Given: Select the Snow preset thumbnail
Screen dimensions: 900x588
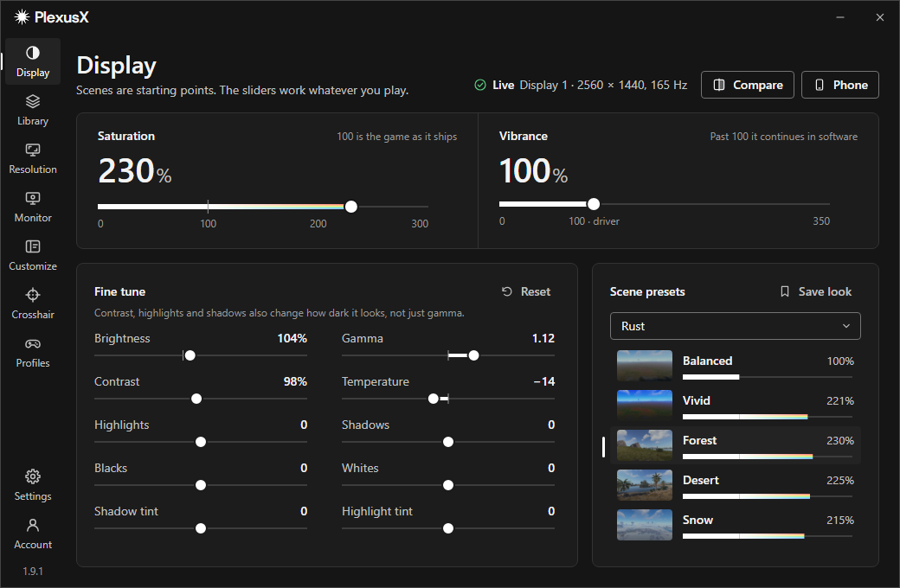Looking at the screenshot, I should (645, 525).
